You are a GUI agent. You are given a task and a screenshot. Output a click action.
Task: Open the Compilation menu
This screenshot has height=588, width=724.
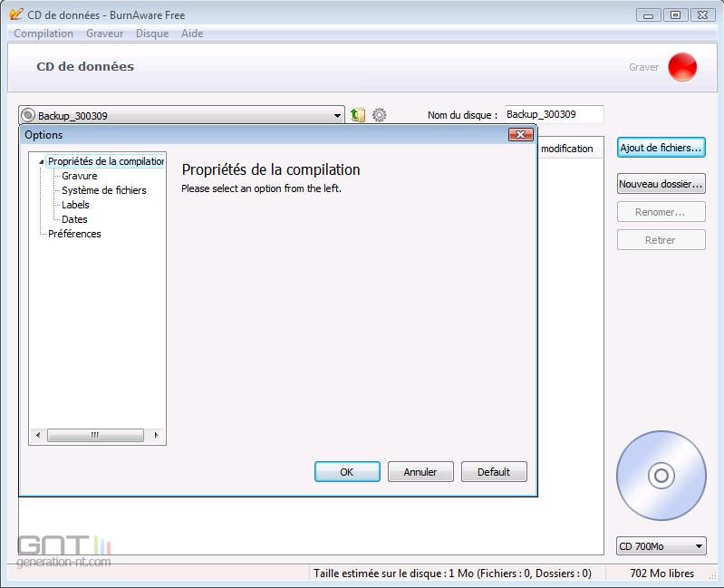point(43,34)
